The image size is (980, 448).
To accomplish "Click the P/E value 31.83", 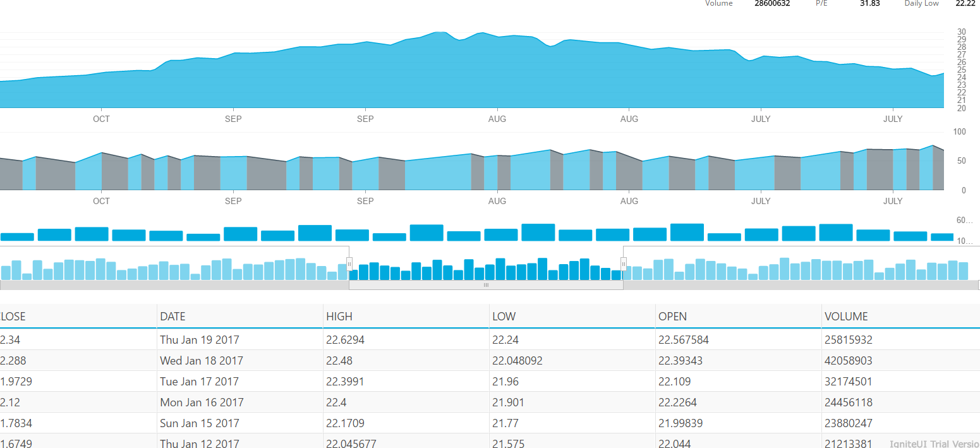I will coord(870,3).
